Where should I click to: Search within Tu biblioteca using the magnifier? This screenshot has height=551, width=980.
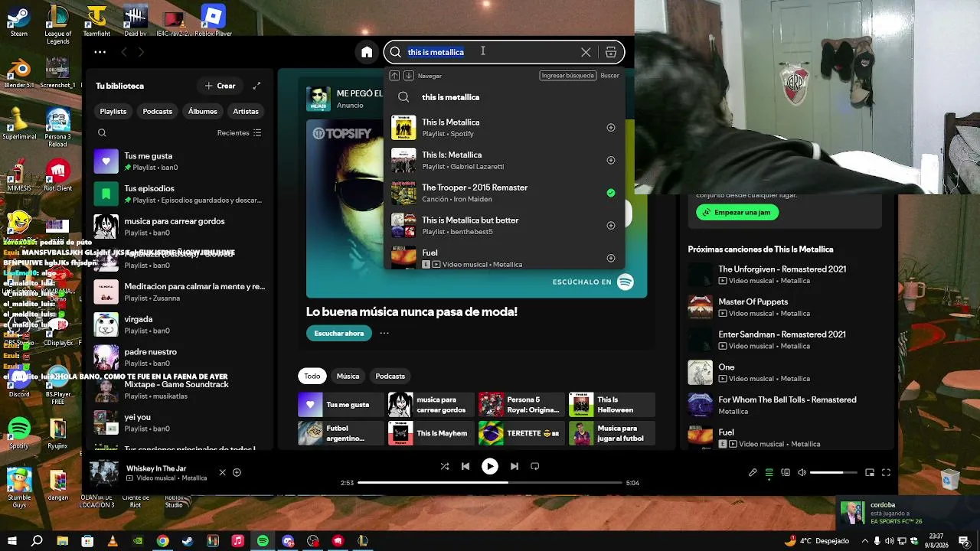[x=102, y=132]
